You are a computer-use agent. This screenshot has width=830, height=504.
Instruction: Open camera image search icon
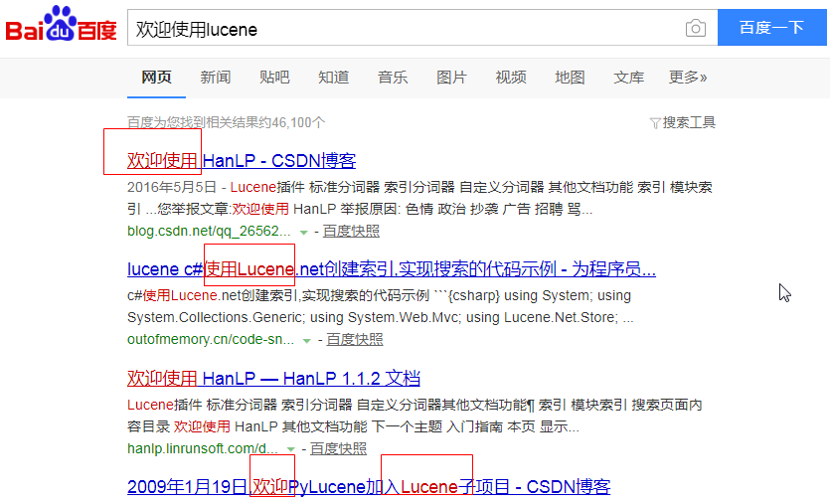pyautogui.click(x=696, y=28)
